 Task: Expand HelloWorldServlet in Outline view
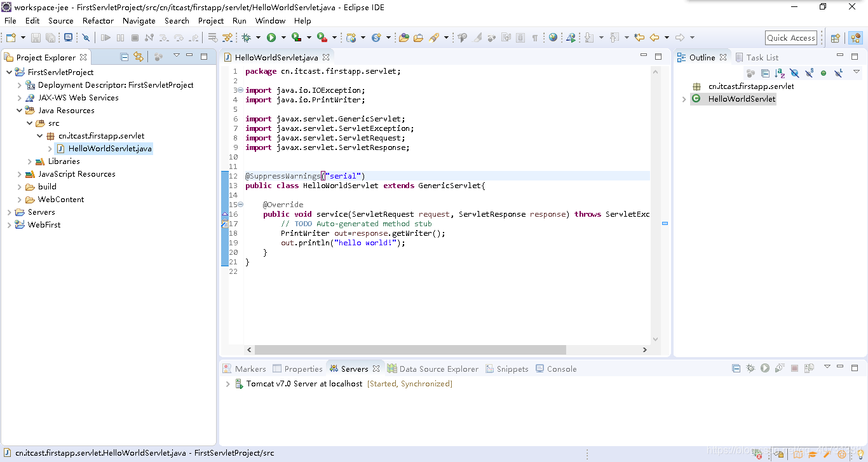684,99
